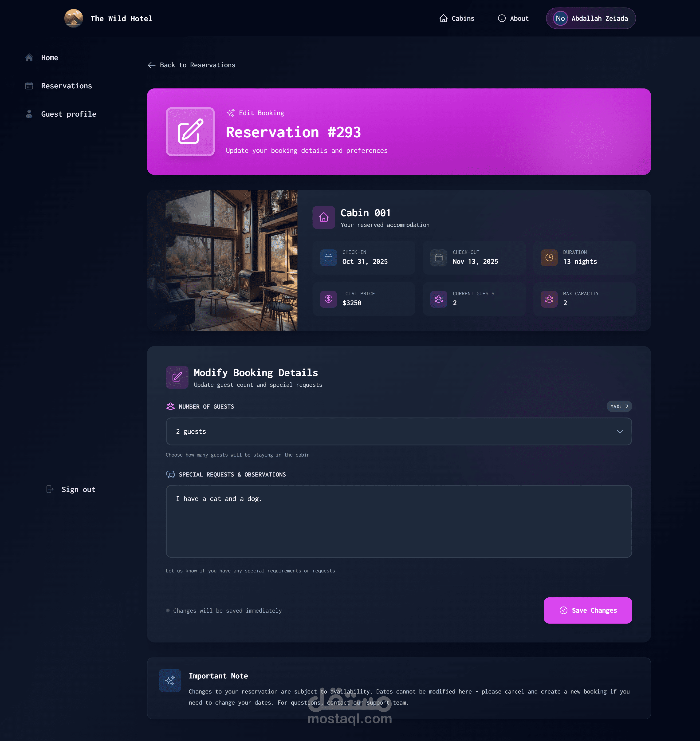
Task: Click the large edit pencil icon in banner
Action: 190,131
